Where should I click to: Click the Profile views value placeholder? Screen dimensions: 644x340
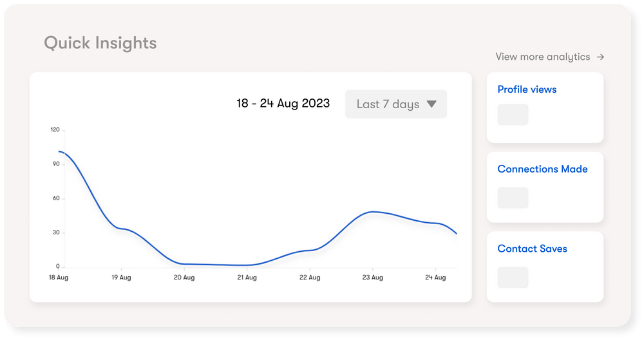(x=513, y=115)
